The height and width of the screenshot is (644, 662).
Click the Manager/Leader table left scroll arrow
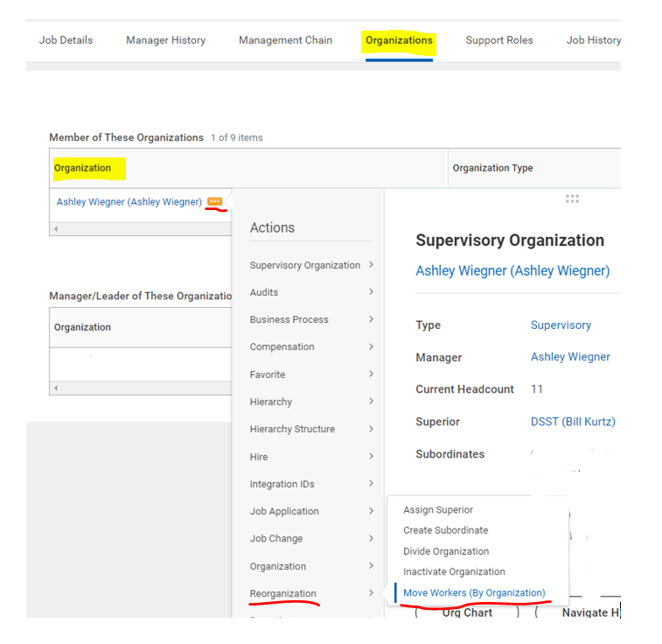56,388
